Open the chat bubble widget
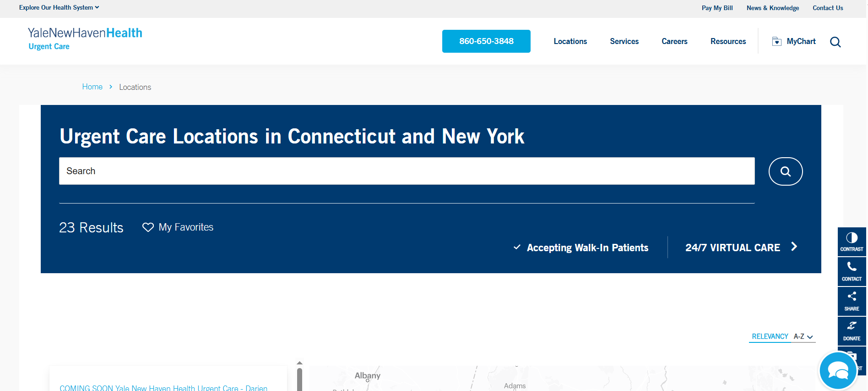The image size is (868, 391). [x=838, y=371]
